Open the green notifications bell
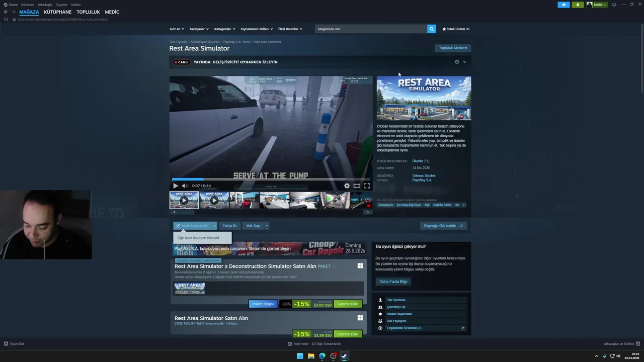 coord(578,5)
